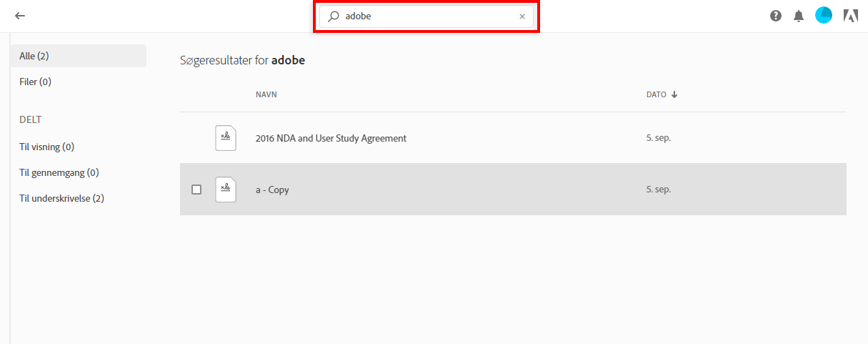Open 2016 NDA and User Study Agreement
The width and height of the screenshot is (868, 344).
(331, 138)
